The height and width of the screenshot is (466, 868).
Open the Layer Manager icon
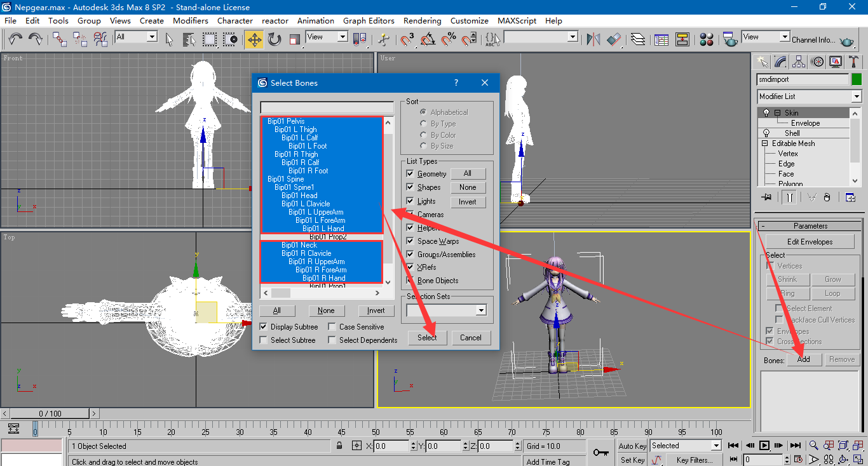638,39
